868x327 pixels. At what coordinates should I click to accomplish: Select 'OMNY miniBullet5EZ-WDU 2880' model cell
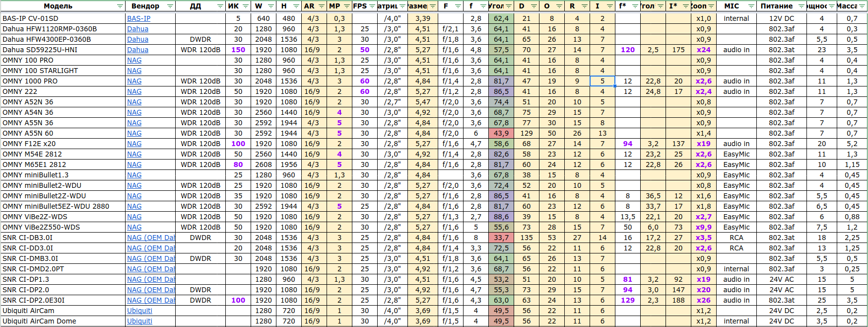pyautogui.click(x=63, y=206)
